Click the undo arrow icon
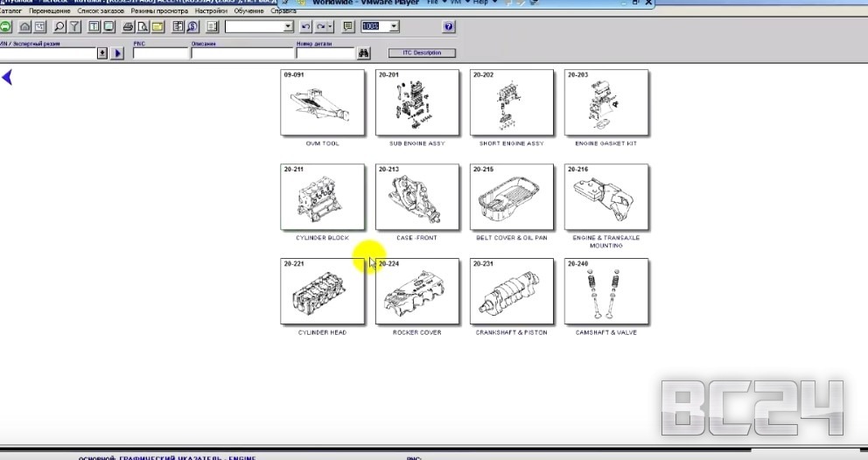The height and width of the screenshot is (460, 868). pos(306,27)
